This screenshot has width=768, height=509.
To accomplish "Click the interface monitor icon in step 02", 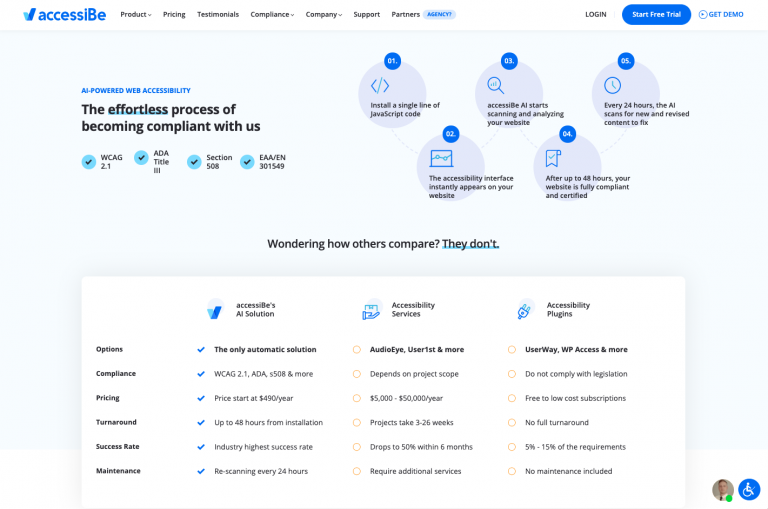I will (441, 158).
